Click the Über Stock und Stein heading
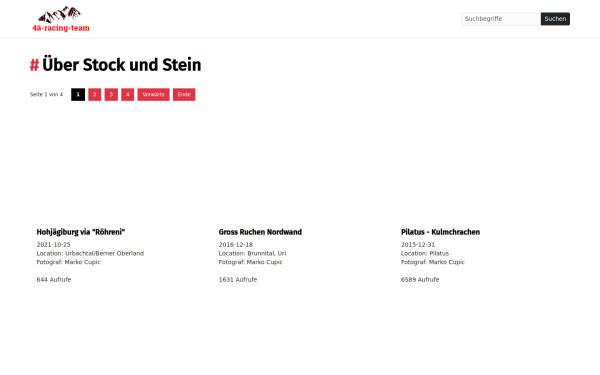 click(122, 65)
